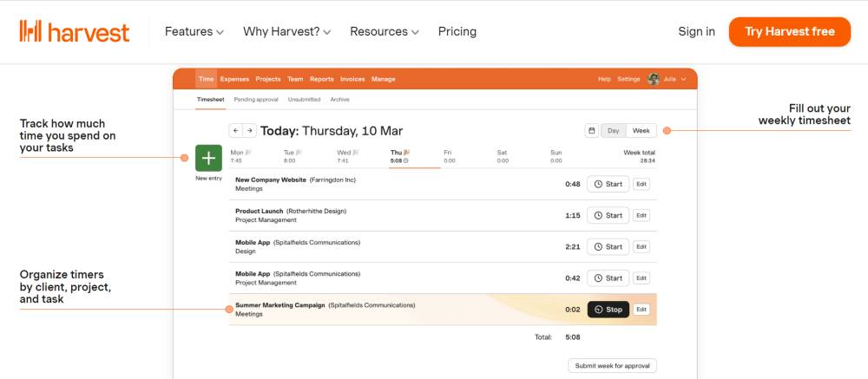
Task: Go to previous day with left arrow
Action: pyautogui.click(x=236, y=131)
